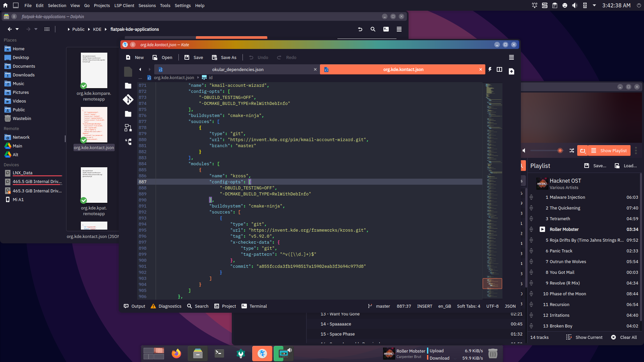Open the three-dot menu beside Show Playlist
Viewport: 644px width, 362px height.
tap(636, 150)
